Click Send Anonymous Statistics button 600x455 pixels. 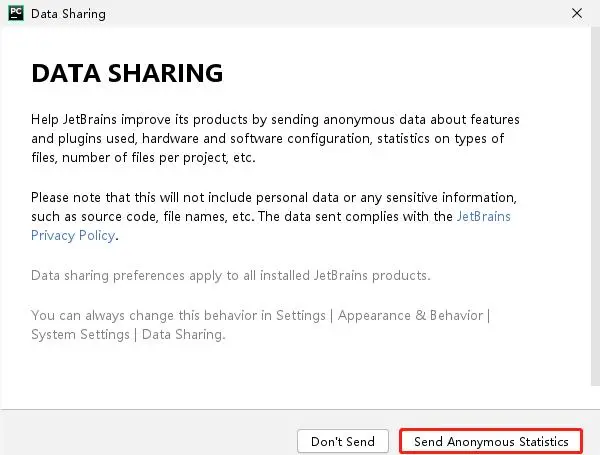pyautogui.click(x=491, y=441)
